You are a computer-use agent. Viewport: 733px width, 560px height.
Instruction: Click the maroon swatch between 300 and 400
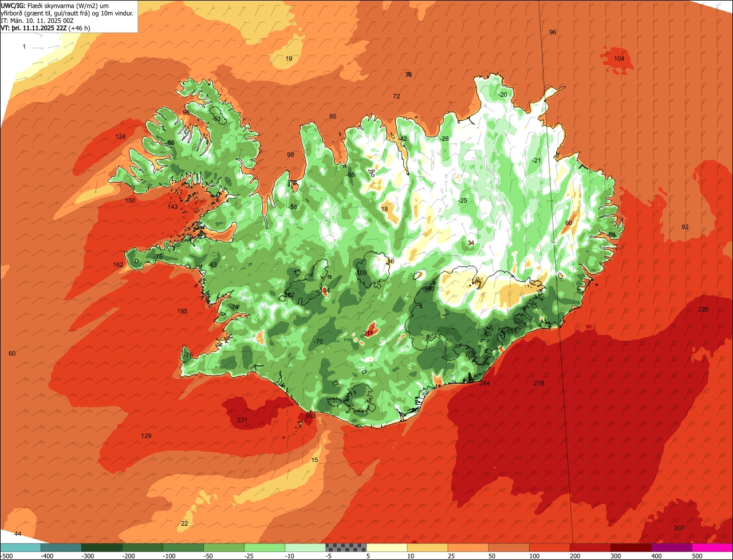click(630, 547)
